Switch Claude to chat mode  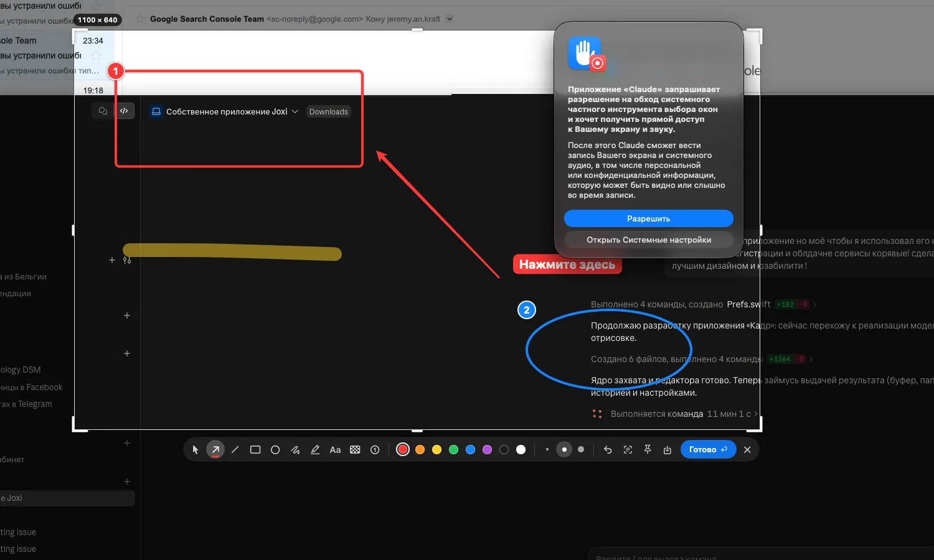(103, 111)
